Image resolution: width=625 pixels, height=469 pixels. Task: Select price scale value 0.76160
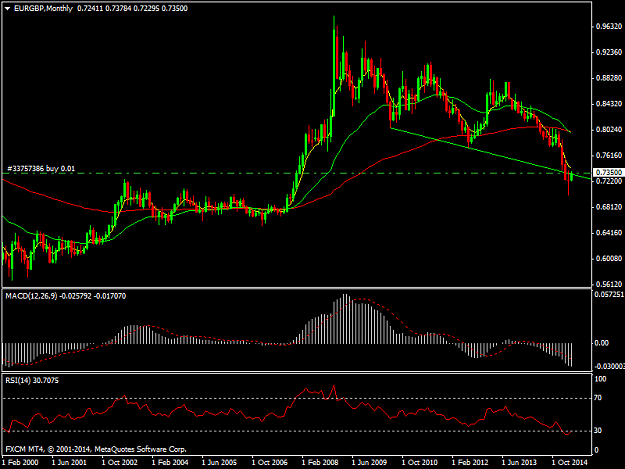coord(609,155)
